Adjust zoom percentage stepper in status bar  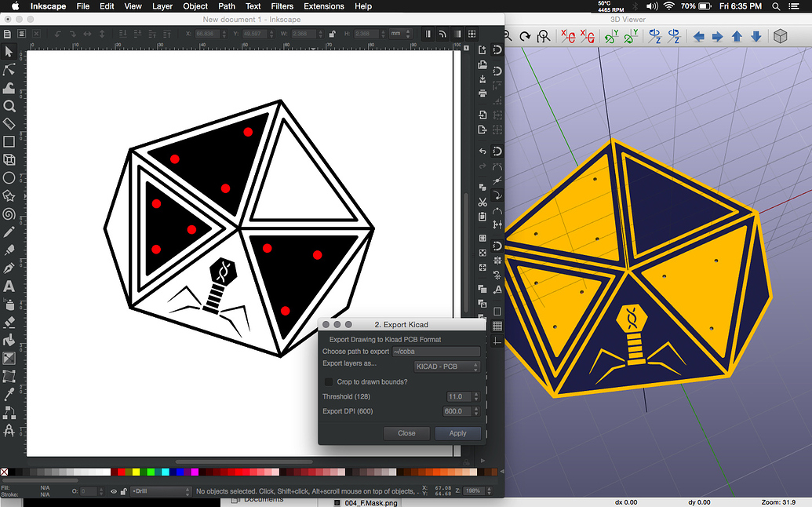click(489, 491)
